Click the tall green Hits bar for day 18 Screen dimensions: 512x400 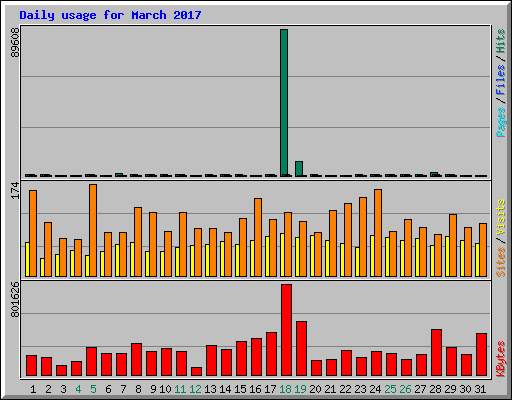tap(284, 103)
